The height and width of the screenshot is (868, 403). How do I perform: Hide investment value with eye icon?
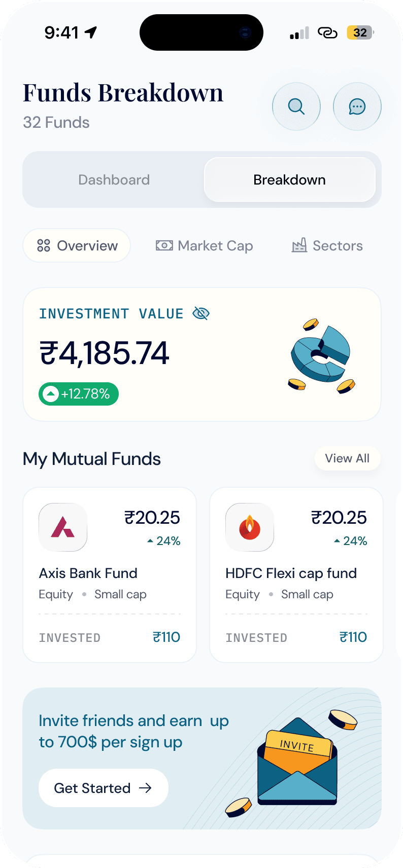click(x=201, y=314)
